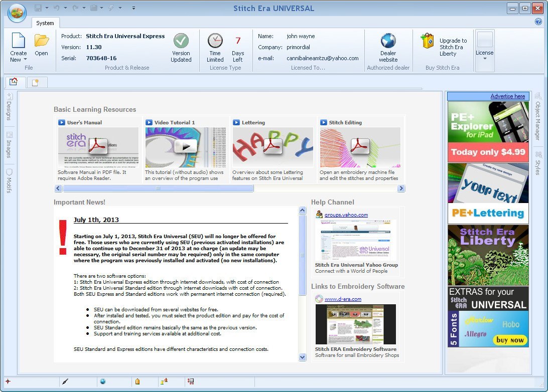548x392 pixels.
Task: Expand the License dropdown button
Action: click(485, 51)
